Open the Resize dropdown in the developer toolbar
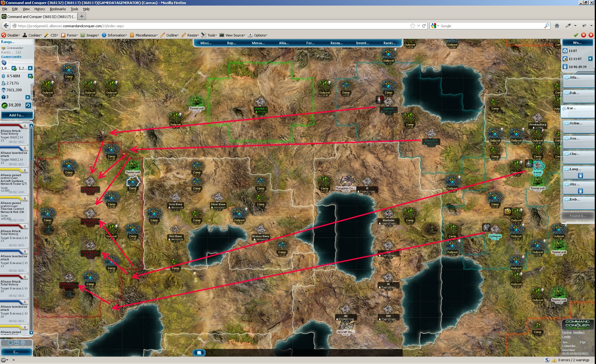596x364 pixels. tap(190, 35)
